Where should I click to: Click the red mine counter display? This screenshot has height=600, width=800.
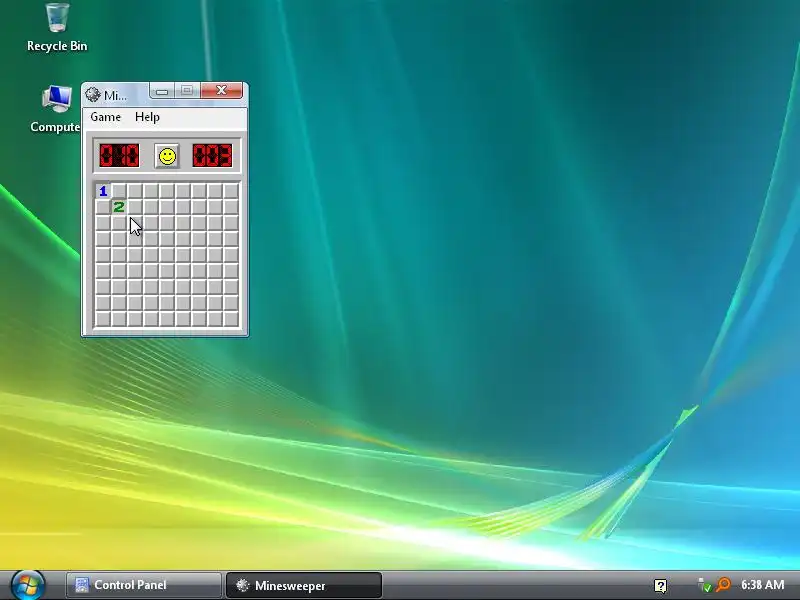119,156
